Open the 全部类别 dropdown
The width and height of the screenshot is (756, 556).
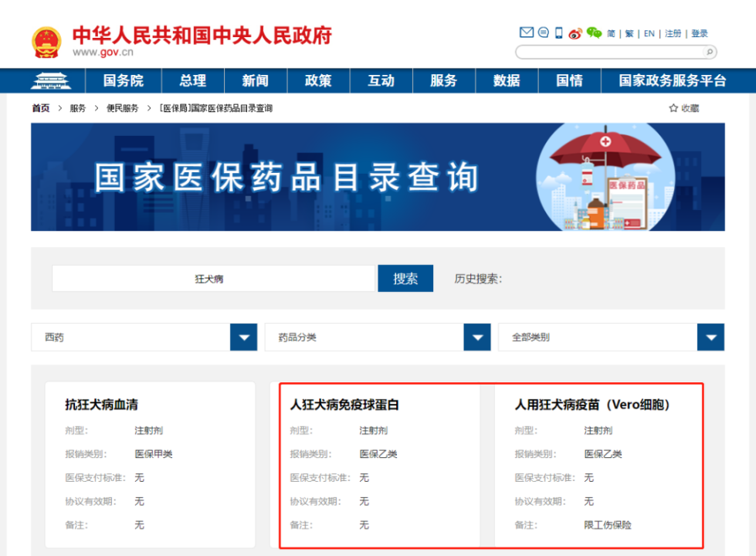click(x=612, y=337)
